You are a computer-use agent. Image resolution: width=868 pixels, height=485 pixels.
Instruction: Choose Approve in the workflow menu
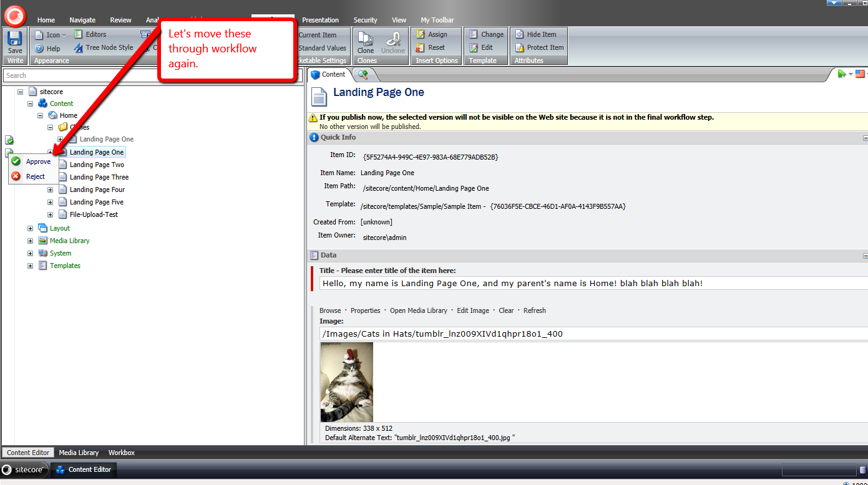click(38, 161)
